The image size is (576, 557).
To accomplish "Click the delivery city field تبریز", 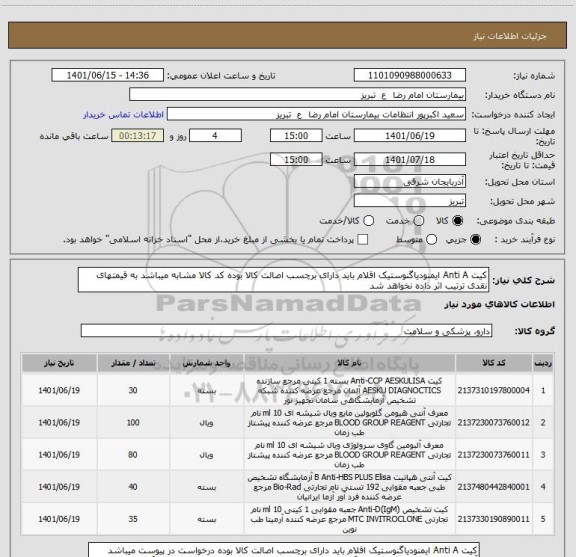I will point(410,201).
